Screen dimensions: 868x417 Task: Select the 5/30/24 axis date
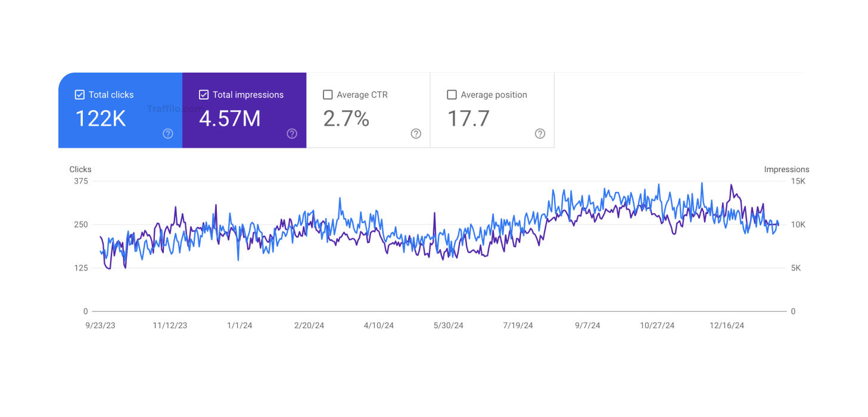(449, 325)
